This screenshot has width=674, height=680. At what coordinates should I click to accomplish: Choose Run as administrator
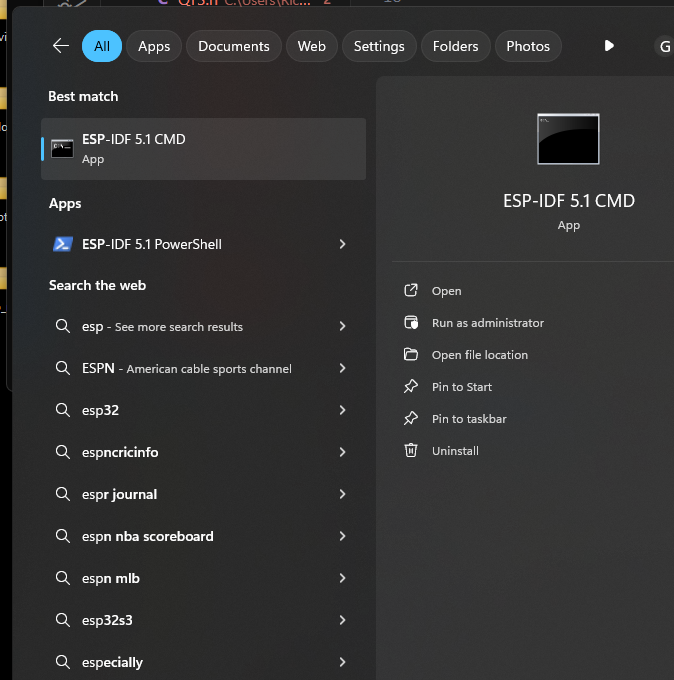[488, 323]
